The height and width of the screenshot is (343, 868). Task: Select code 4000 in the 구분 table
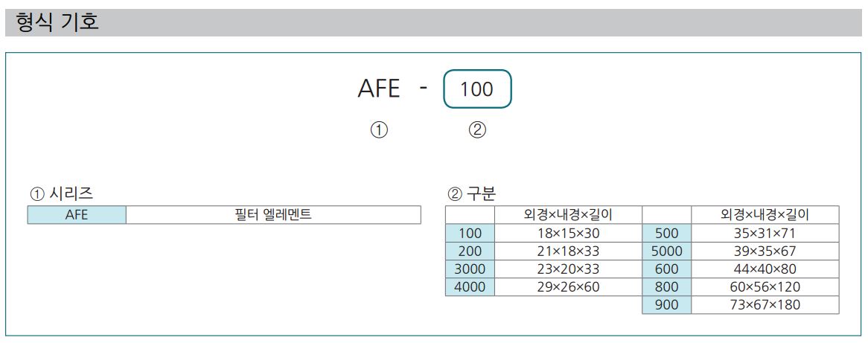tap(470, 286)
